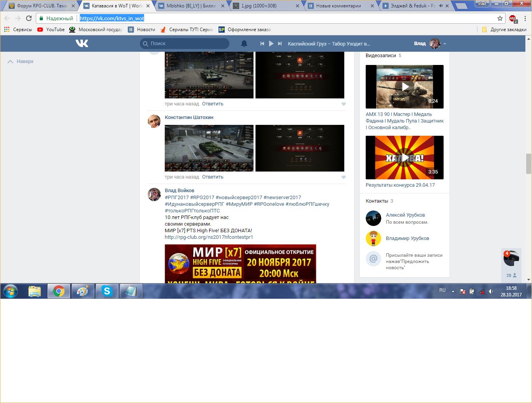Open contact Алексей Урубков
Screen dimensions: 532x403
[x=405, y=215]
